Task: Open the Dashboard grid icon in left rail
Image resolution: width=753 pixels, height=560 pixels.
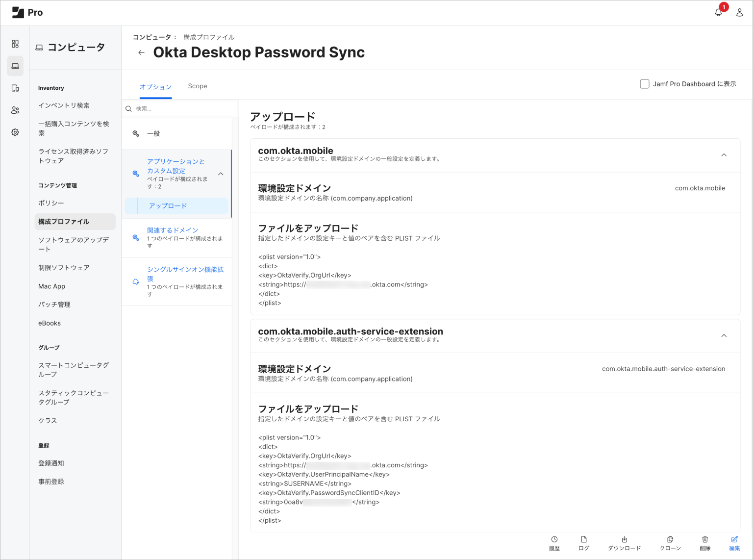Action: click(15, 44)
